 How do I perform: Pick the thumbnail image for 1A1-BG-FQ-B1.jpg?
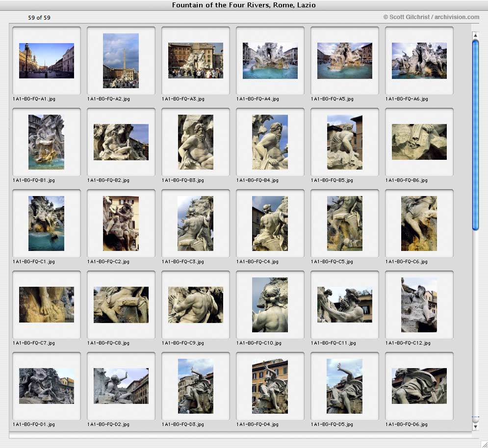[x=47, y=142]
